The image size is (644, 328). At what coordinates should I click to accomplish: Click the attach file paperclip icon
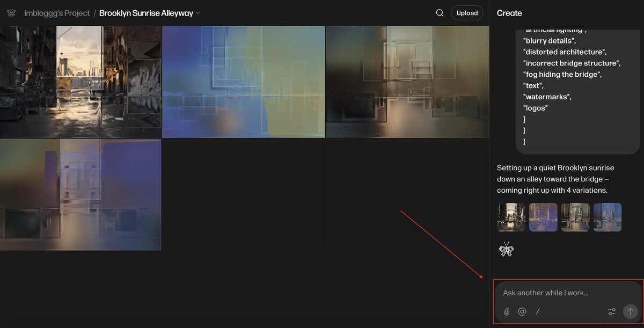(506, 311)
